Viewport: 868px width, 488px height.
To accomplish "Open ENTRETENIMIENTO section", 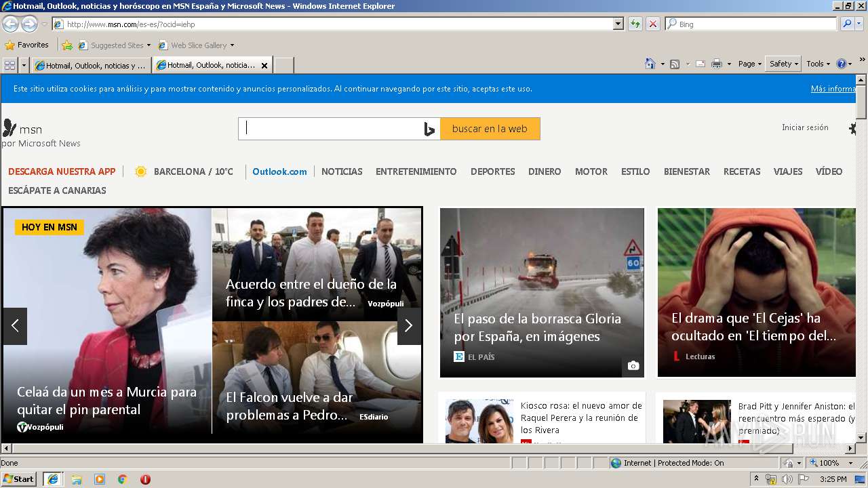I will tap(416, 171).
